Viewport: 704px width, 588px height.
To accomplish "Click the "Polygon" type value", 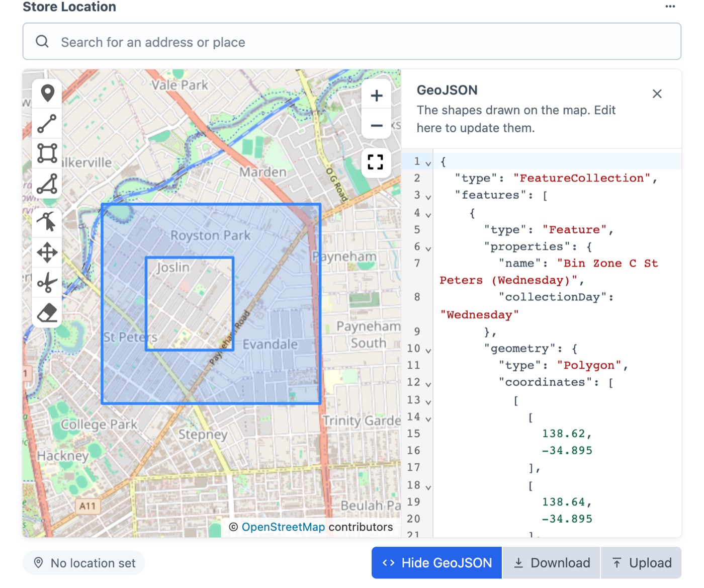I will [589, 365].
